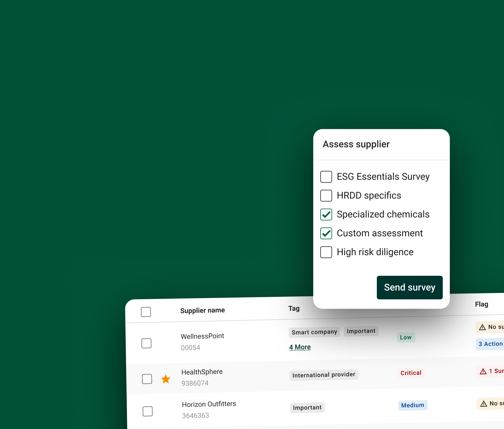504x429 pixels.
Task: Click the ESG Essentials Survey checkbox
Action: pos(326,177)
